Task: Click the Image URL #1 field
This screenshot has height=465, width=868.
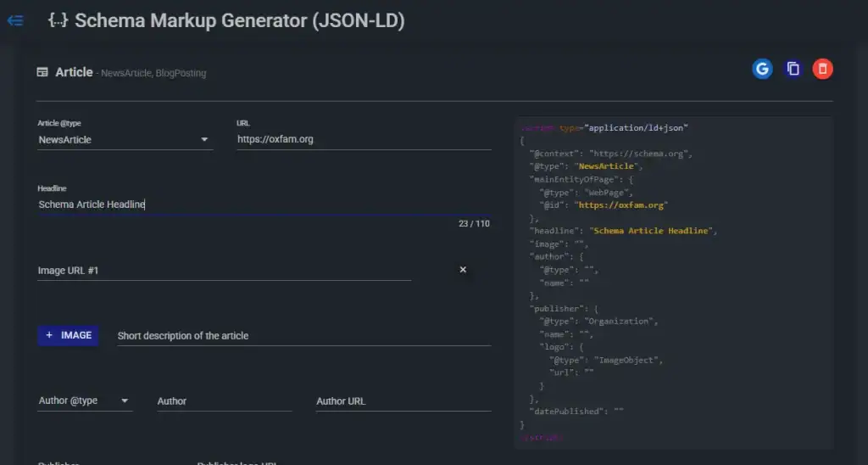Action: click(x=224, y=271)
